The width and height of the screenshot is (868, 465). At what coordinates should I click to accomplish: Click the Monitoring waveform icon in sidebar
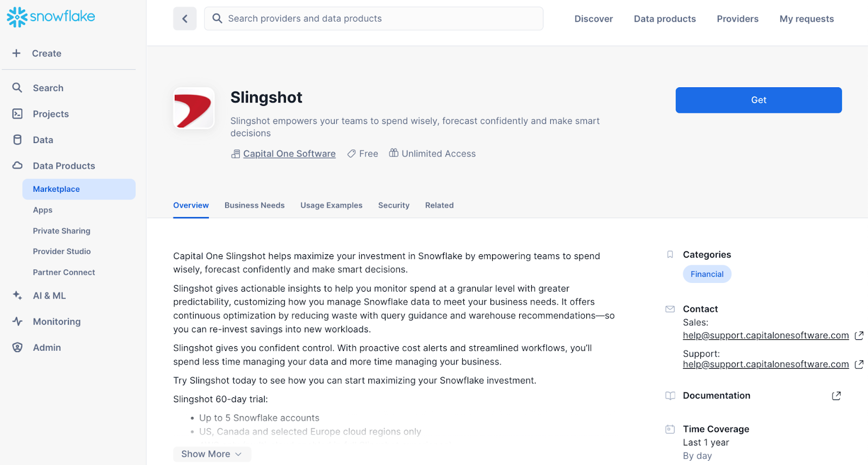coord(17,321)
